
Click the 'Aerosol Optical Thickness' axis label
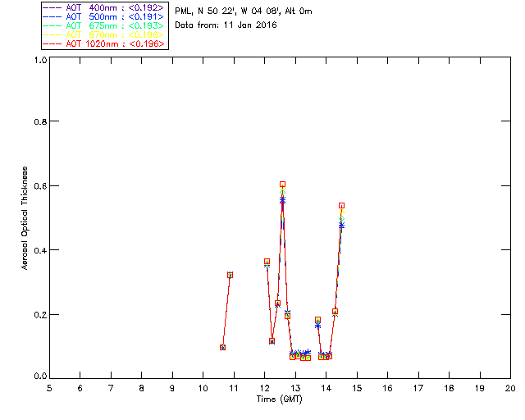click(x=25, y=218)
